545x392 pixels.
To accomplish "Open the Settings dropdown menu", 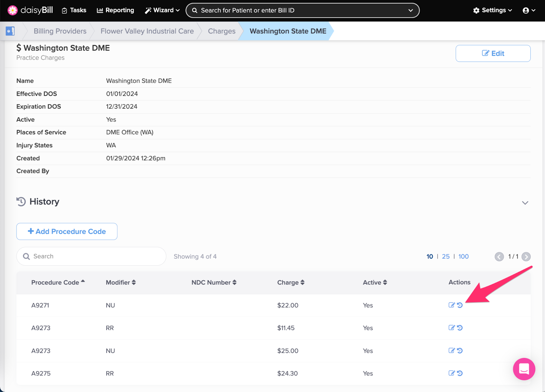I will (493, 10).
